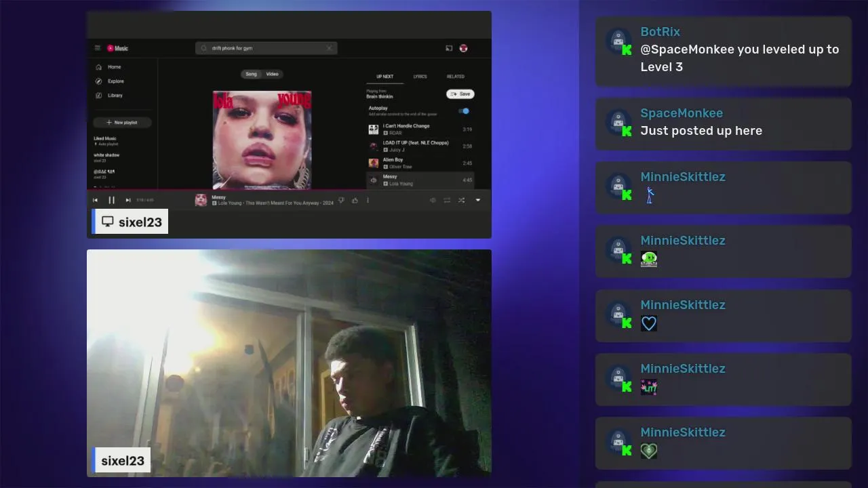
Task: Save the queue with the Save button
Action: 460,94
